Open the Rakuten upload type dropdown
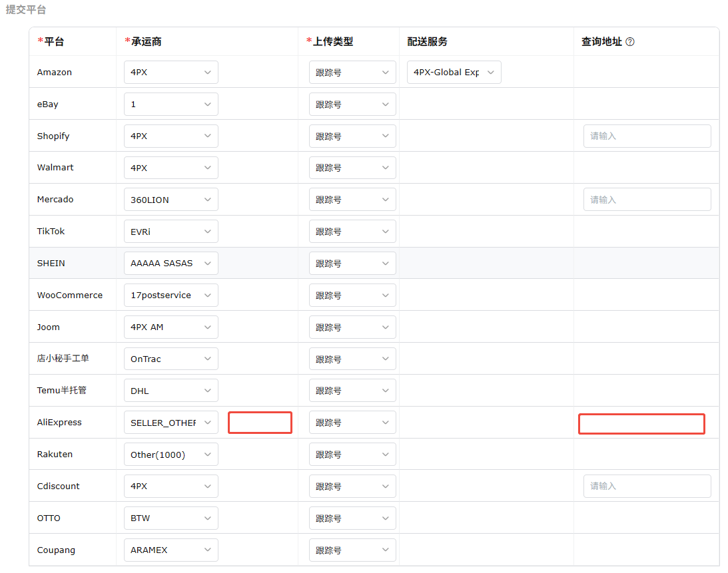The height and width of the screenshot is (573, 728). (x=352, y=455)
